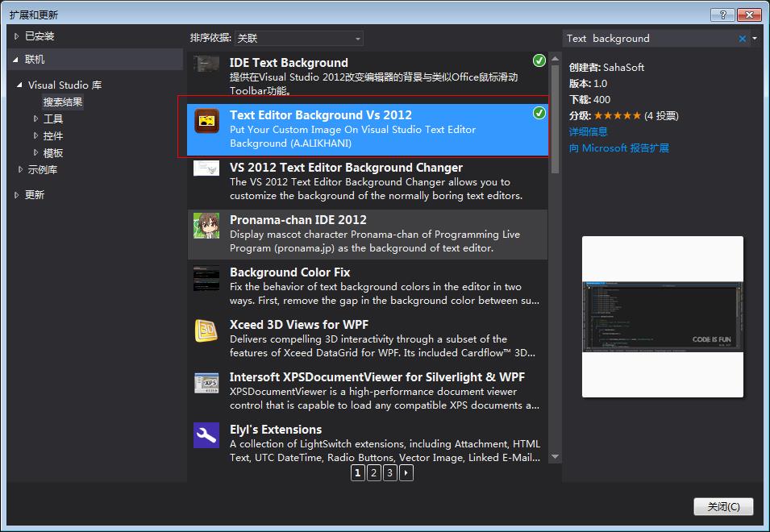
Task: Click the Intersoft XPSDocumentViewer icon
Action: click(x=206, y=384)
